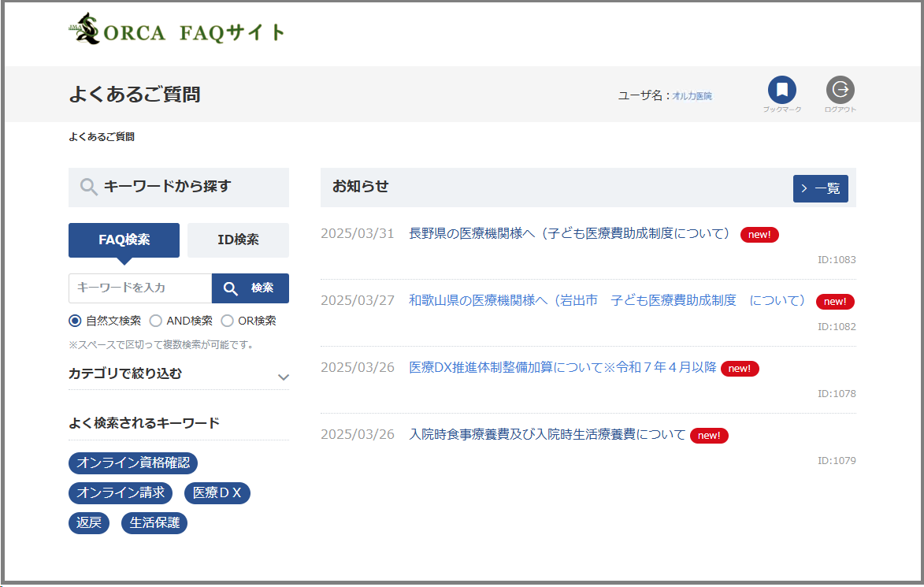Click the 検索 search button
This screenshot has height=587, width=924.
(250, 288)
